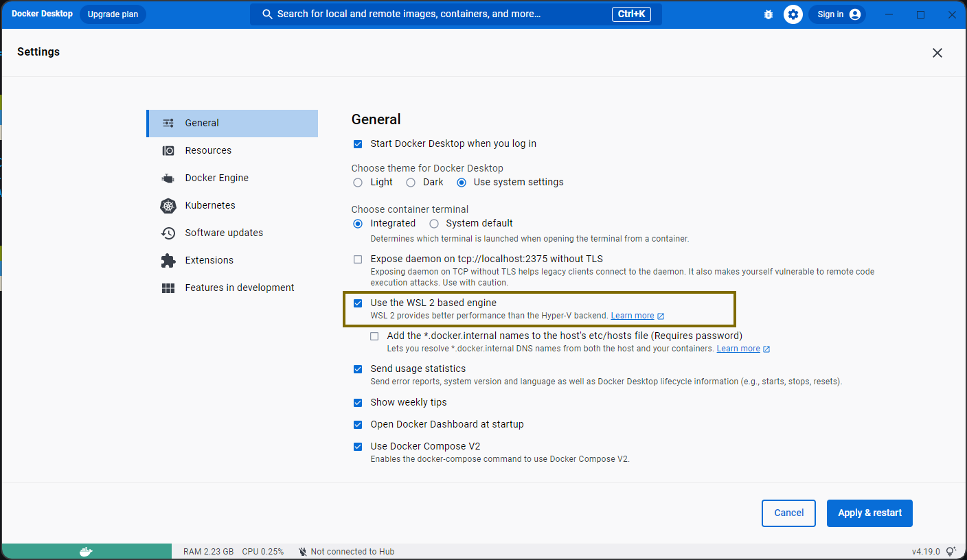
Task: Select the Dark theme option
Action: 411,183
